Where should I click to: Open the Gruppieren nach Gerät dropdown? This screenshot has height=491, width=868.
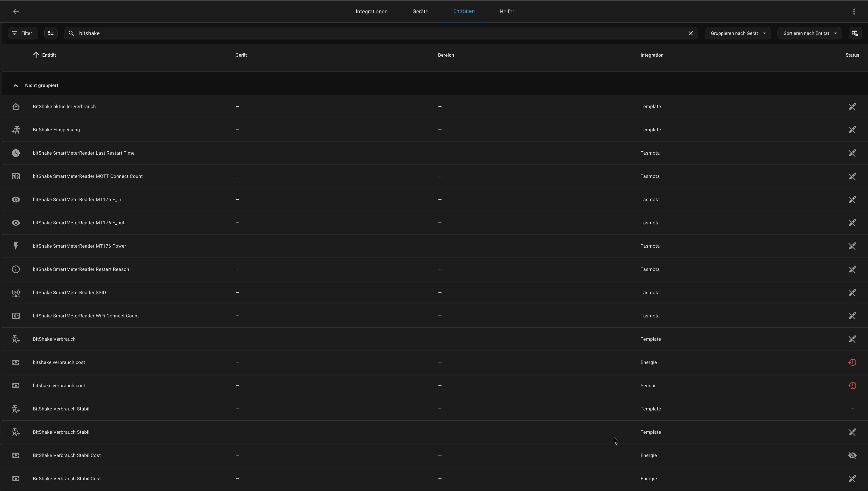tap(737, 33)
